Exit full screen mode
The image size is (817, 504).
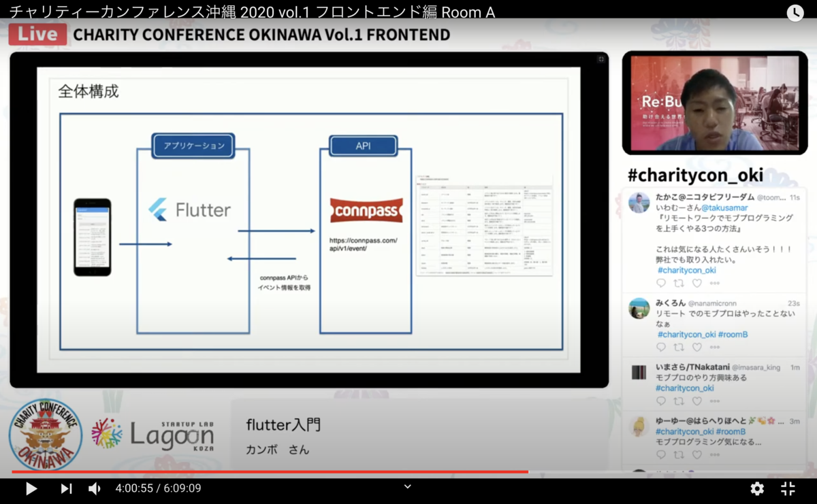pos(788,488)
